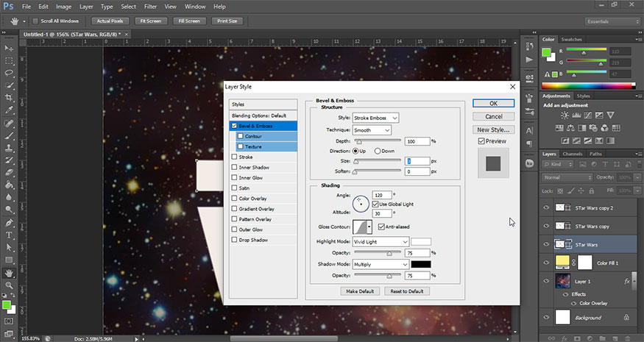The height and width of the screenshot is (342, 644).
Task: Enable the Stroke style checkbox
Action: click(x=234, y=157)
